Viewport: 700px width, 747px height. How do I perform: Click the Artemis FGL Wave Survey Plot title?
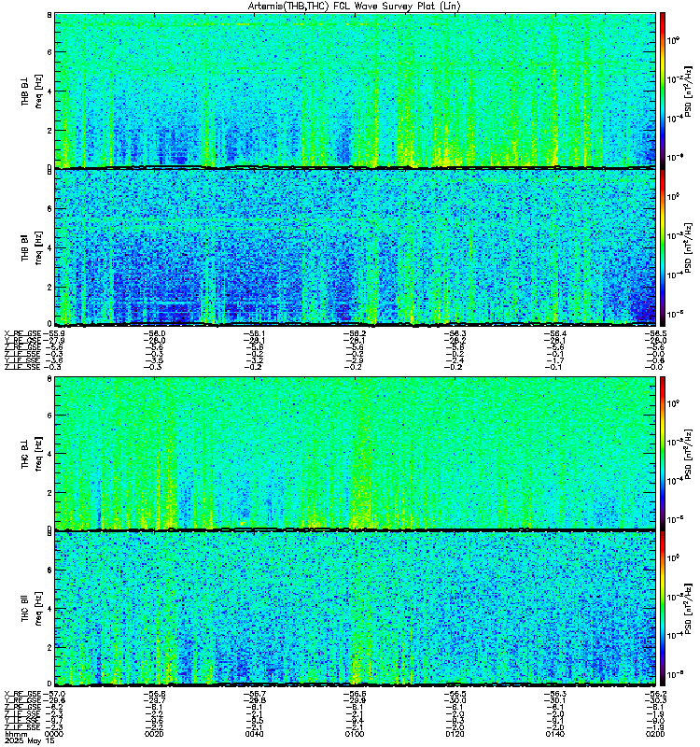355,7
